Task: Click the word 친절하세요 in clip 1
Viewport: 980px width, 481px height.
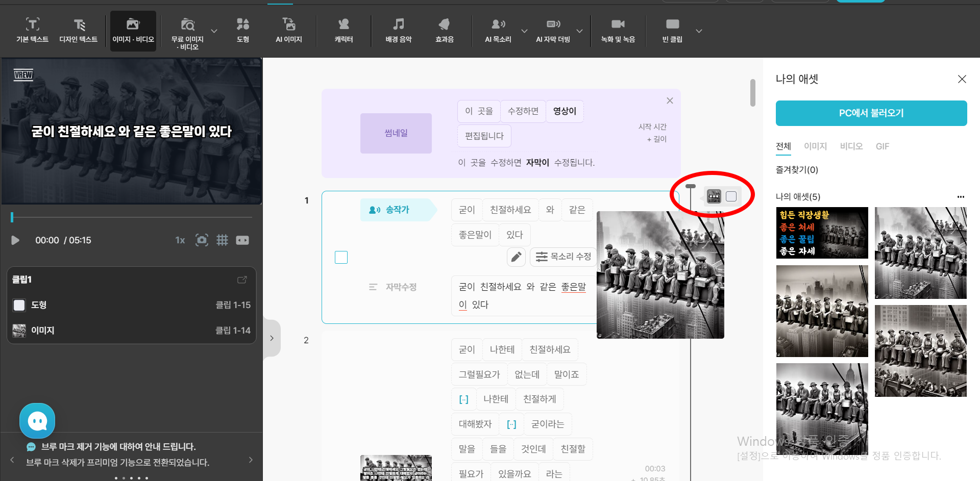Action: 510,210
